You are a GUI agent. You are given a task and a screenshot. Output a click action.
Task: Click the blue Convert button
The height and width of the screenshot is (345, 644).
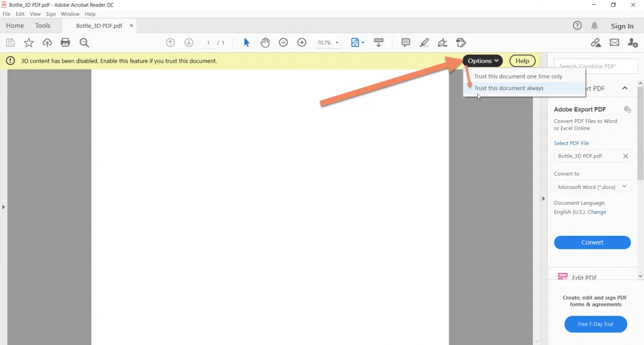pos(592,242)
